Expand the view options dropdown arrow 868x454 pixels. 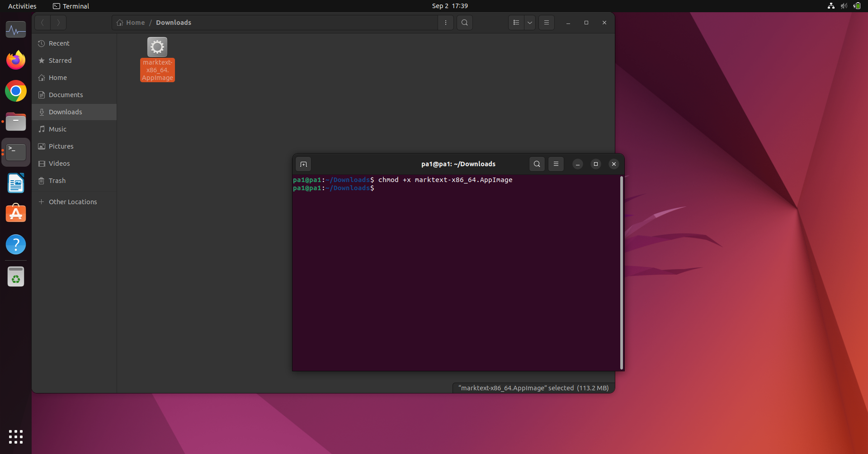[530, 23]
